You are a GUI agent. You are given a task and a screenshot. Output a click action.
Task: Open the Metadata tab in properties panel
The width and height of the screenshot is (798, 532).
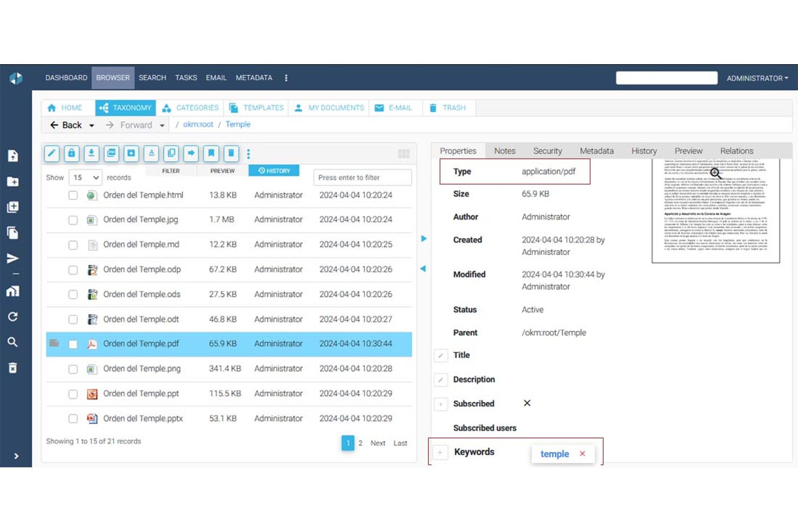596,151
